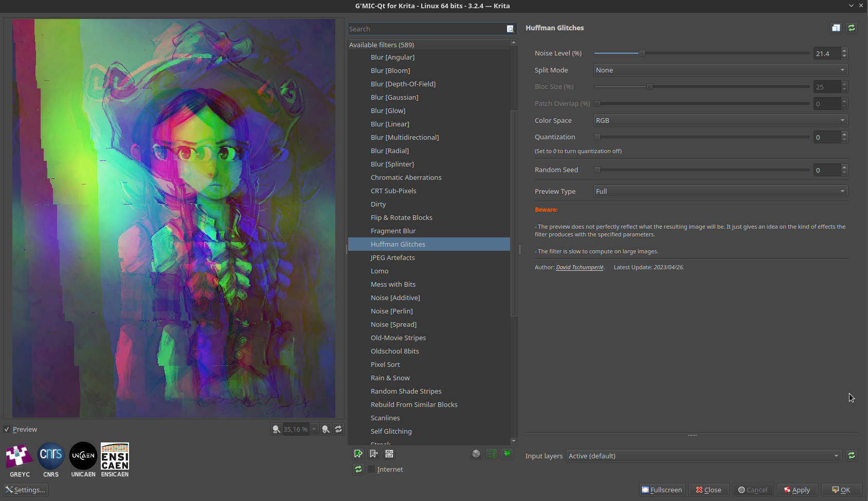This screenshot has width=868, height=501.
Task: Click the rename fave Abc icon
Action: (389, 454)
